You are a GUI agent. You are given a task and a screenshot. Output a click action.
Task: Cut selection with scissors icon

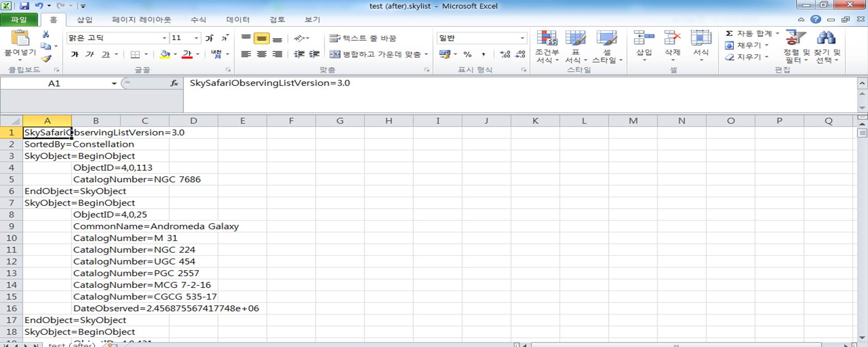pos(46,34)
